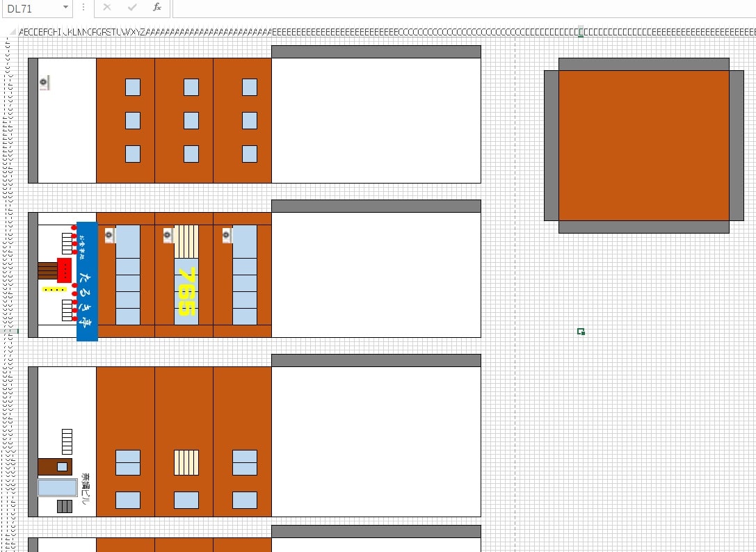Click the three-dot formula bar resize handle
This screenshot has height=552, width=756.
click(83, 8)
